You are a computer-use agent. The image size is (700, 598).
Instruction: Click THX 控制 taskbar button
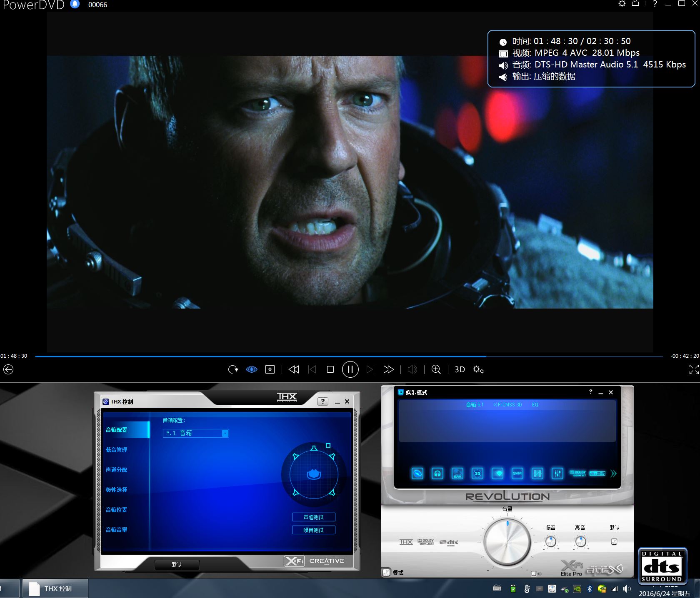click(x=55, y=588)
